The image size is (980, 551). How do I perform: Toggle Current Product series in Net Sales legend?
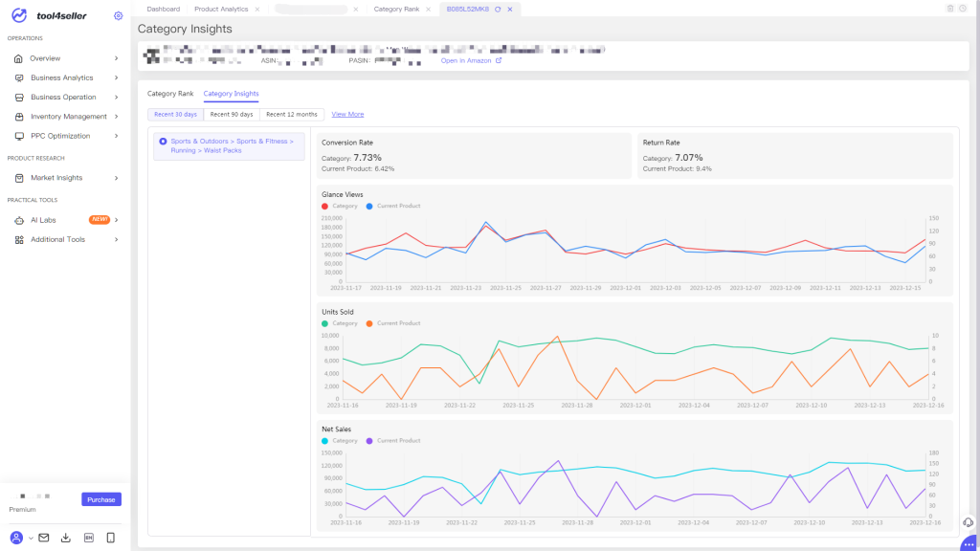pyautogui.click(x=393, y=441)
